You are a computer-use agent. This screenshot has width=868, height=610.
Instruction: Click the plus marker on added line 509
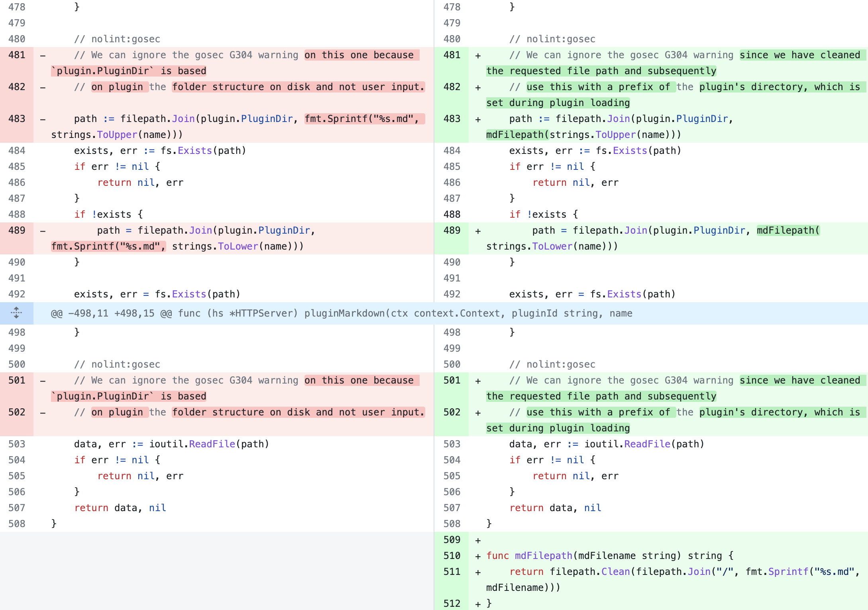coord(478,540)
